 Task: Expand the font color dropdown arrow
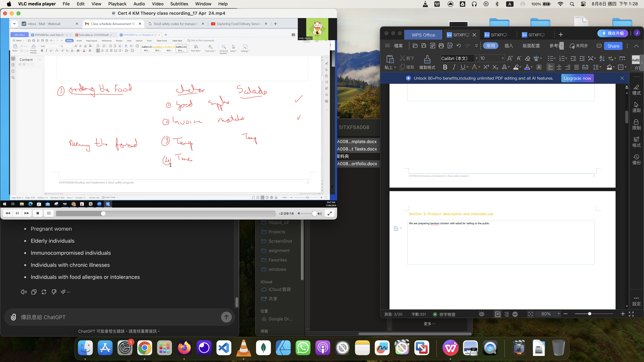(531, 67)
